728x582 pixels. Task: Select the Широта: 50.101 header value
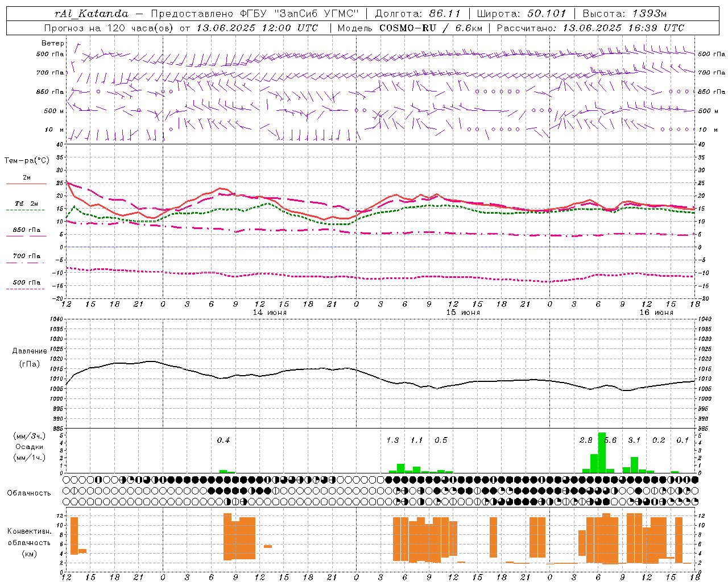coord(520,14)
